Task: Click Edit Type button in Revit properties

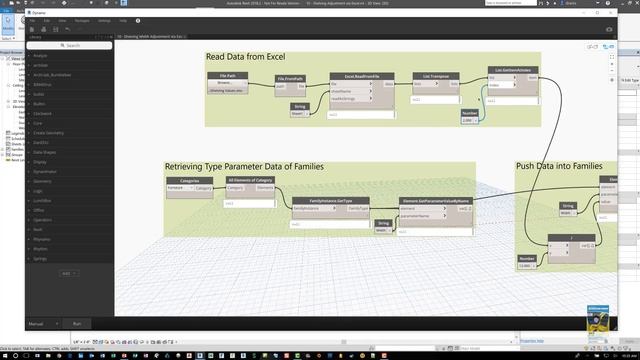Action: click(x=629, y=80)
